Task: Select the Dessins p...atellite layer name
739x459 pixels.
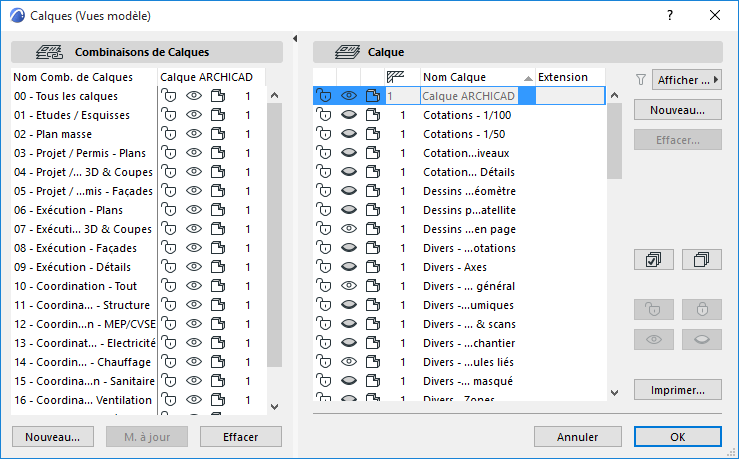Action: (469, 210)
